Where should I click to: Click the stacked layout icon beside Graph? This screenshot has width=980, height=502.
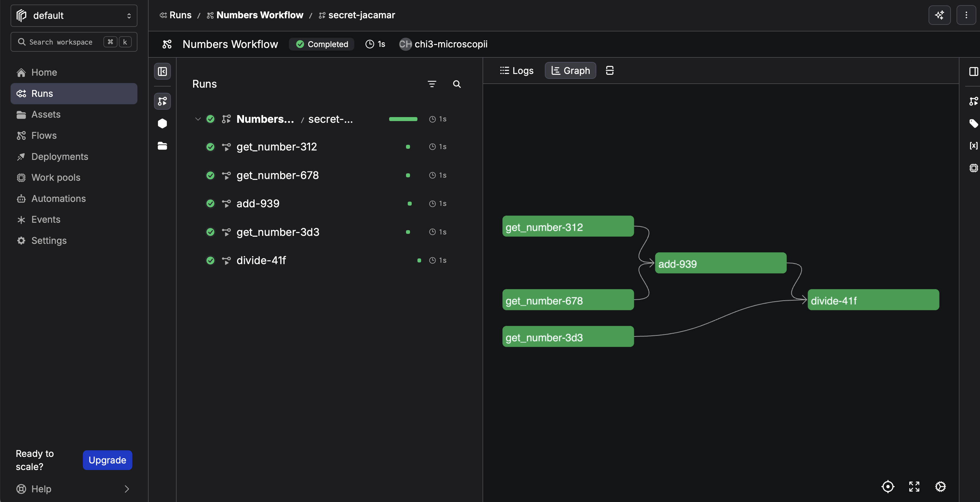(x=610, y=70)
